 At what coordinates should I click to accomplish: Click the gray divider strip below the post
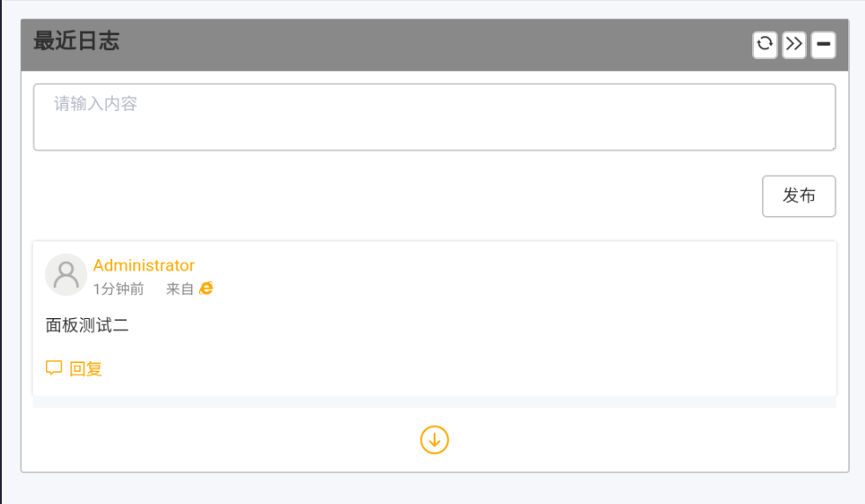click(434, 402)
